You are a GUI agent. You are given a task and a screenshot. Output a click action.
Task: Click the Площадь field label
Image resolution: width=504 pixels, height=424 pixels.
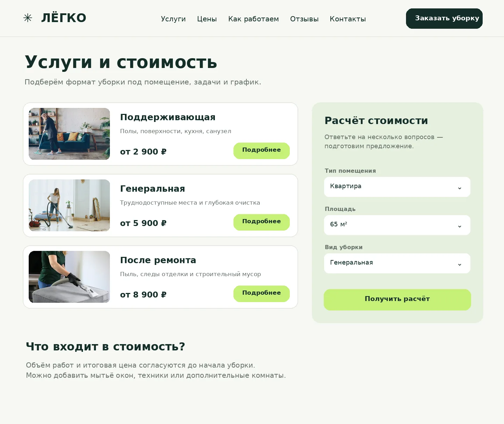[x=340, y=209]
